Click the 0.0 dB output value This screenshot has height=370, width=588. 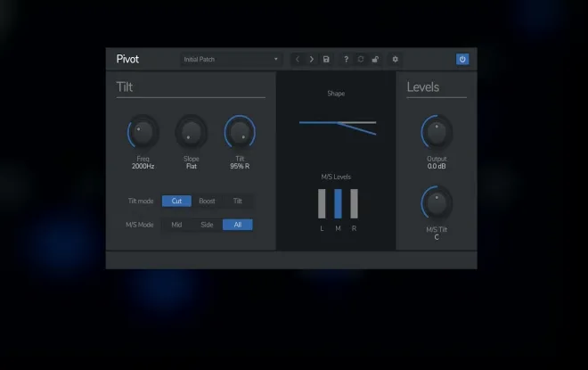click(437, 166)
